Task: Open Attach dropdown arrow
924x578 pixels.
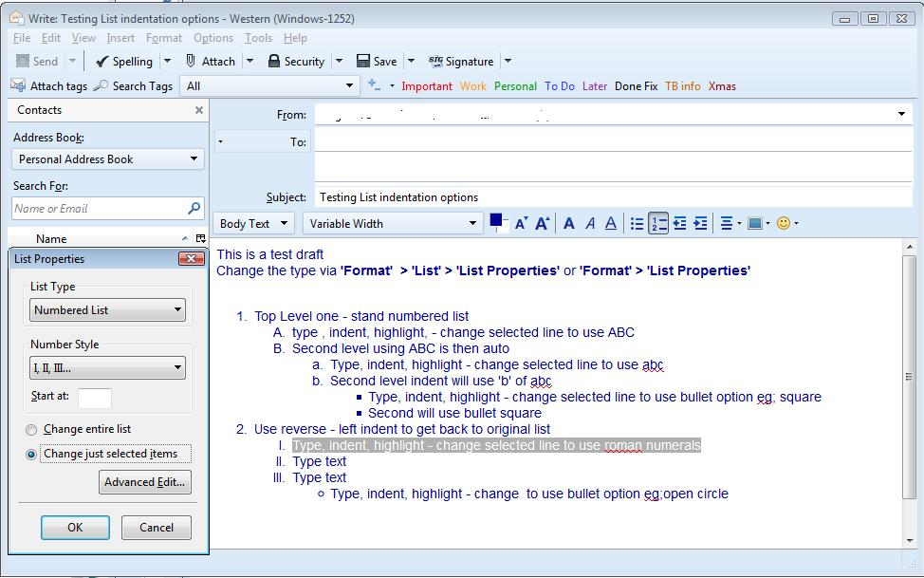Action: click(249, 61)
